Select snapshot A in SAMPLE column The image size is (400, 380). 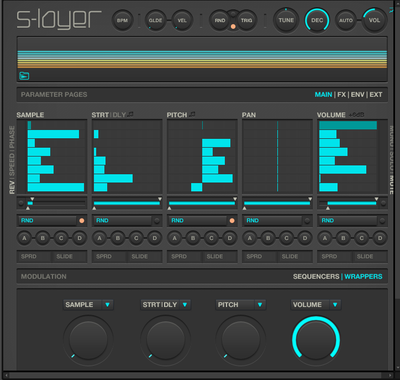[x=24, y=238]
